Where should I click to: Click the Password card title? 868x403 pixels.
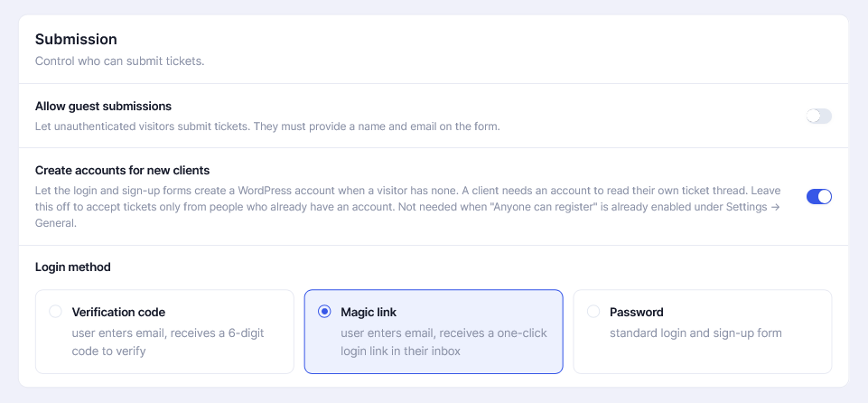pos(637,313)
